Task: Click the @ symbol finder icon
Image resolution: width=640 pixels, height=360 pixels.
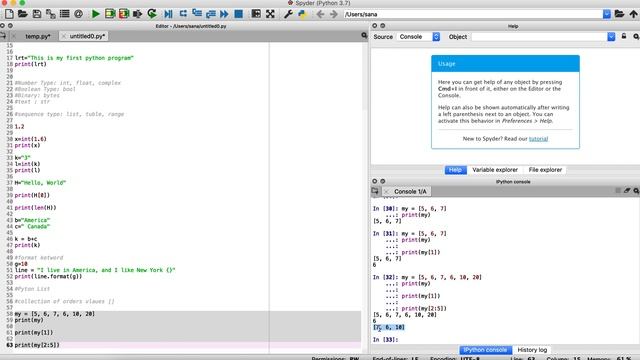Action: click(78, 14)
